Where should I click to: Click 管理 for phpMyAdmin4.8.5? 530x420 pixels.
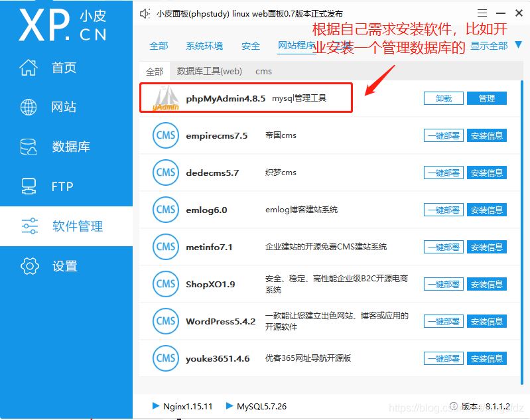click(x=486, y=98)
